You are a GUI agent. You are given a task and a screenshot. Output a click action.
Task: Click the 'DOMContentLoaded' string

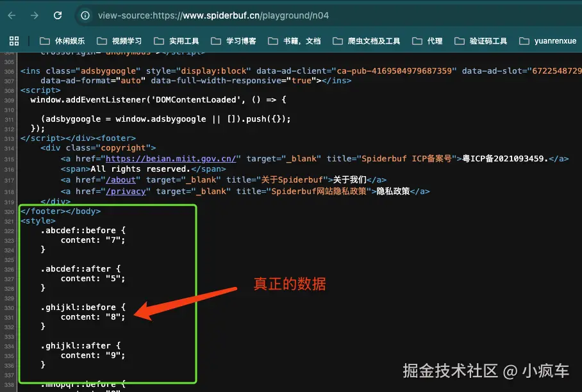[195, 100]
